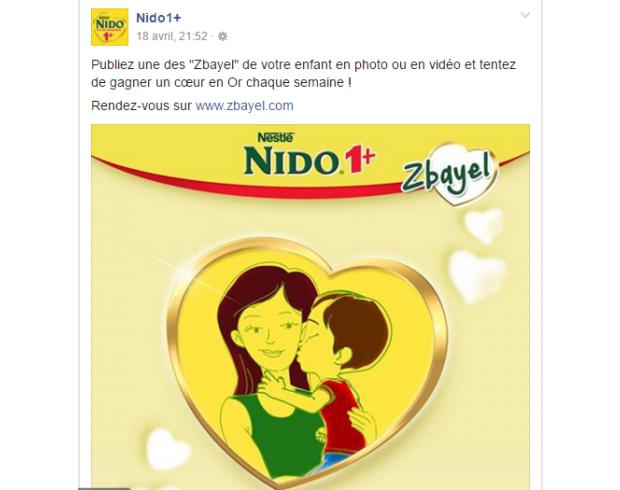Click the white heart at lower left
Image resolution: width=620 pixels, height=490 pixels.
(x=167, y=450)
